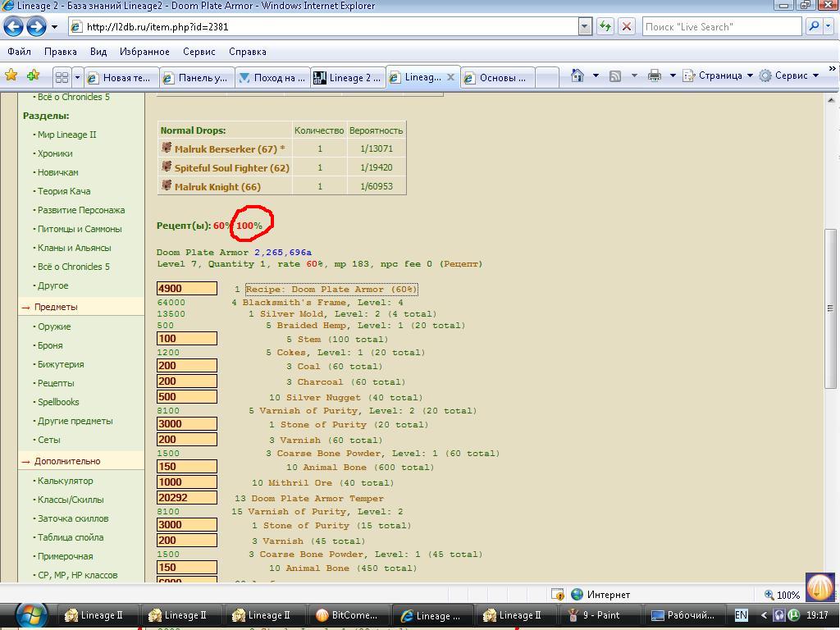
Task: Select the 100% recipe link
Action: click(x=249, y=226)
